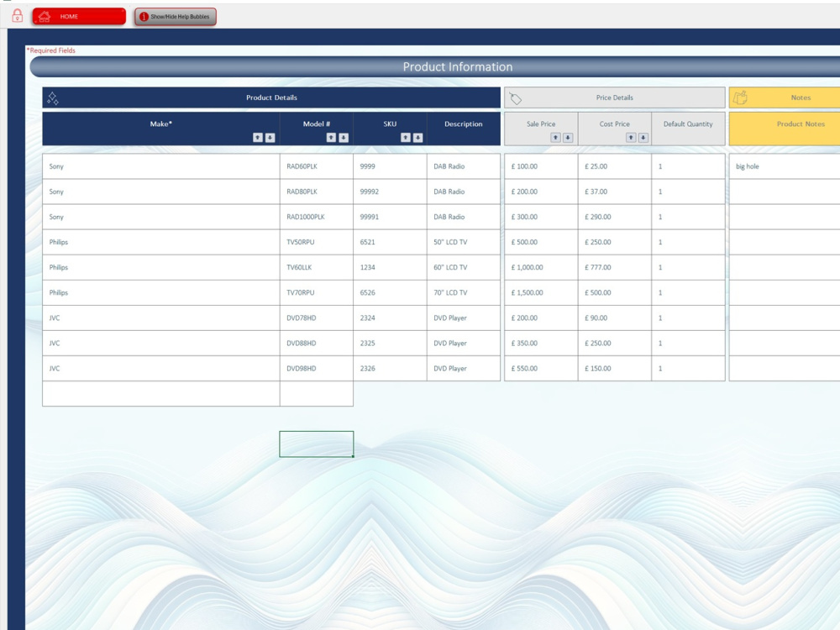
Task: Select the Make cell of RAD60PLK row
Action: [x=160, y=166]
